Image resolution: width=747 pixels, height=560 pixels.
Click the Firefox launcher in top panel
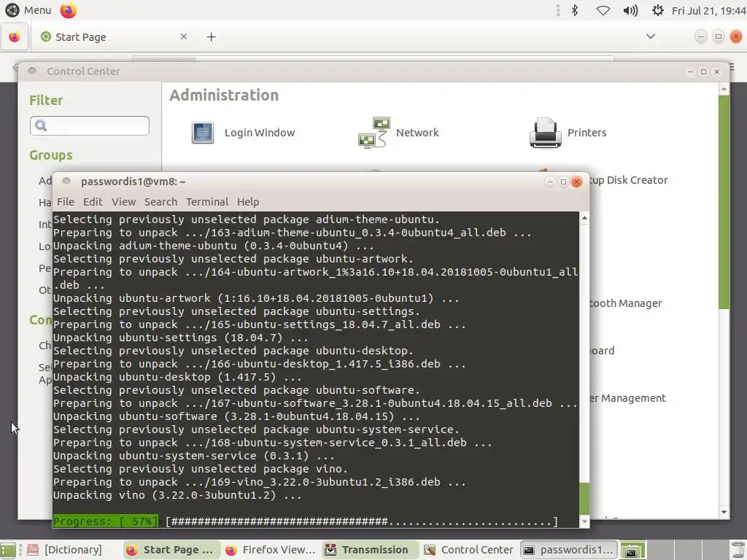68,10
